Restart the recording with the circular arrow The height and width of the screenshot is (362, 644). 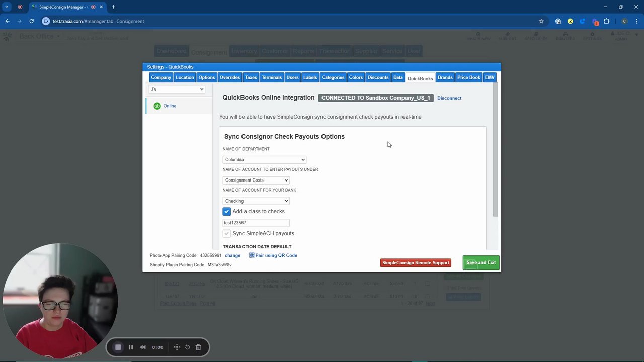coord(187,347)
